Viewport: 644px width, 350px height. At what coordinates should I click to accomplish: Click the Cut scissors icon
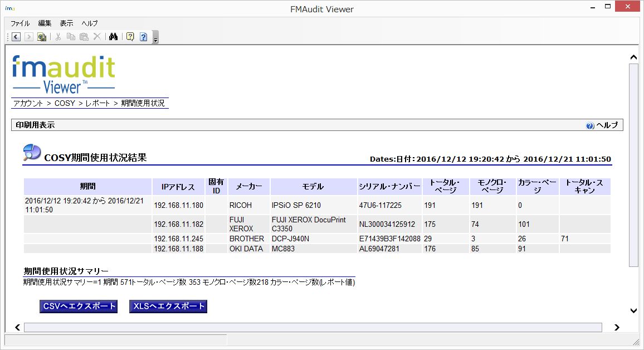point(58,37)
